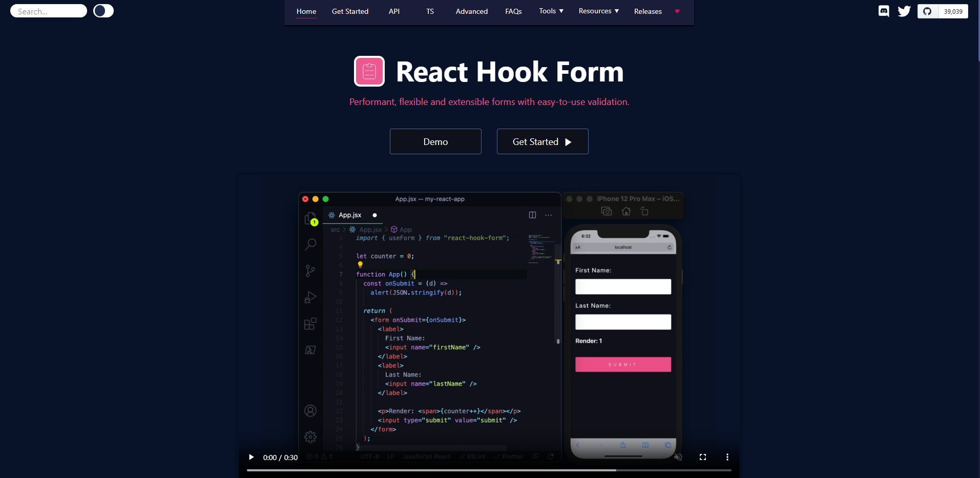
Task: Open the Twitter bird icon
Action: [x=904, y=11]
